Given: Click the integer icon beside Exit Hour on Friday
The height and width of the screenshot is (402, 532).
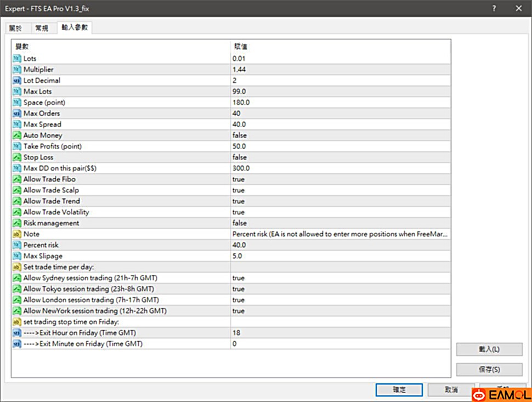Looking at the screenshot, I should point(17,333).
